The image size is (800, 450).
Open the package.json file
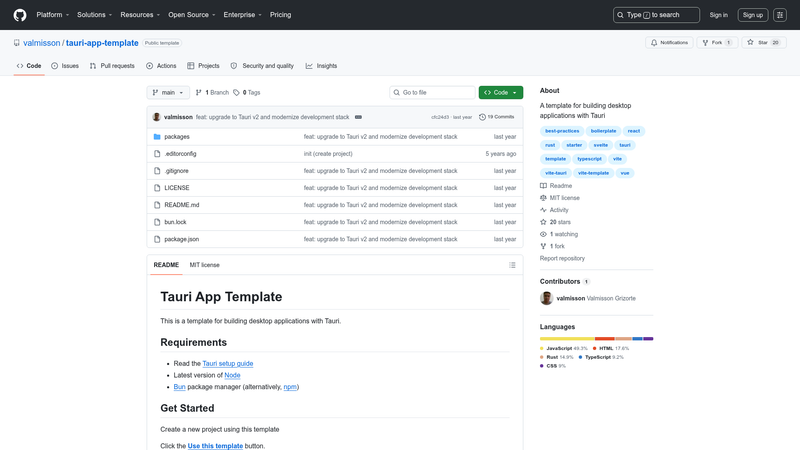pyautogui.click(x=182, y=239)
